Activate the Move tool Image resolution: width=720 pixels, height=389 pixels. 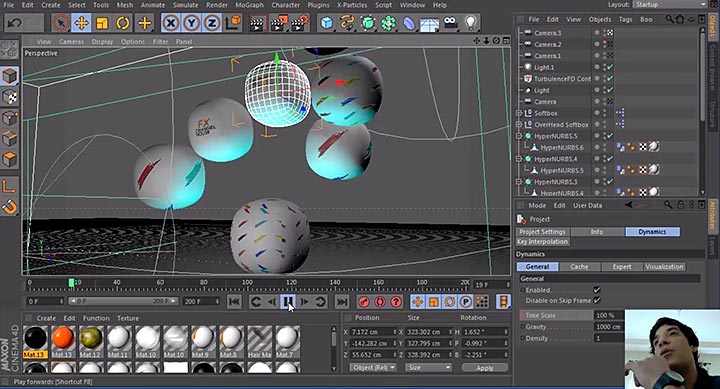(x=81, y=23)
